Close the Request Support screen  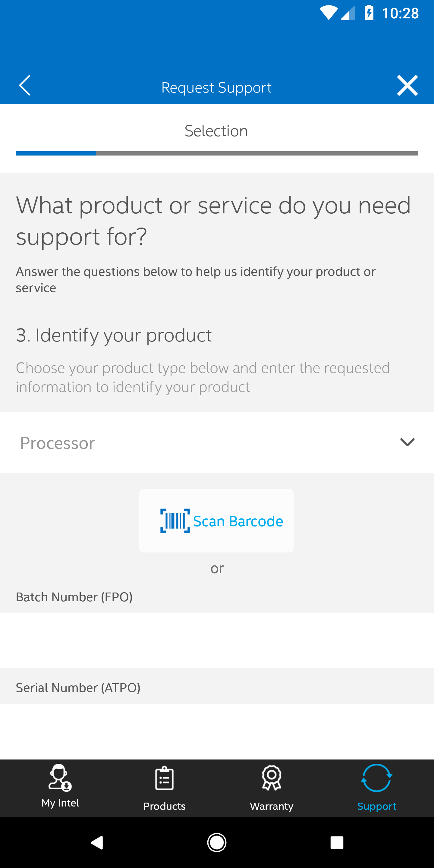tap(407, 86)
